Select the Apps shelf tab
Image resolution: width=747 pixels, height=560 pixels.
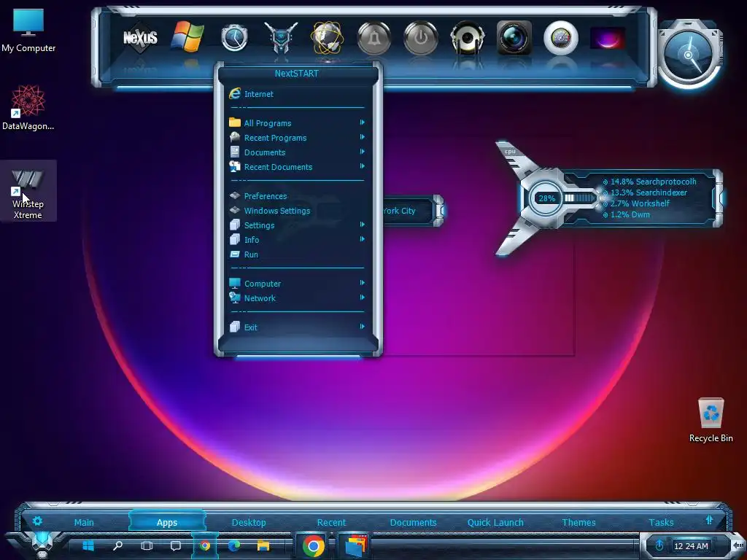click(x=167, y=522)
